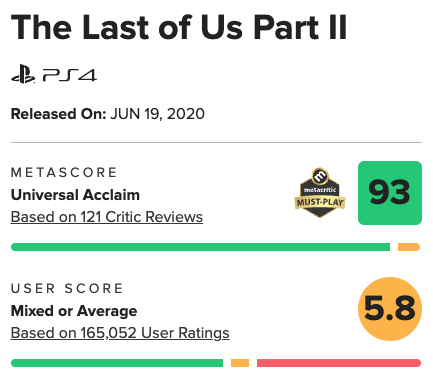Screen dimensions: 433x389
Task: Click green positive segment of user score bar
Action: (x=117, y=363)
